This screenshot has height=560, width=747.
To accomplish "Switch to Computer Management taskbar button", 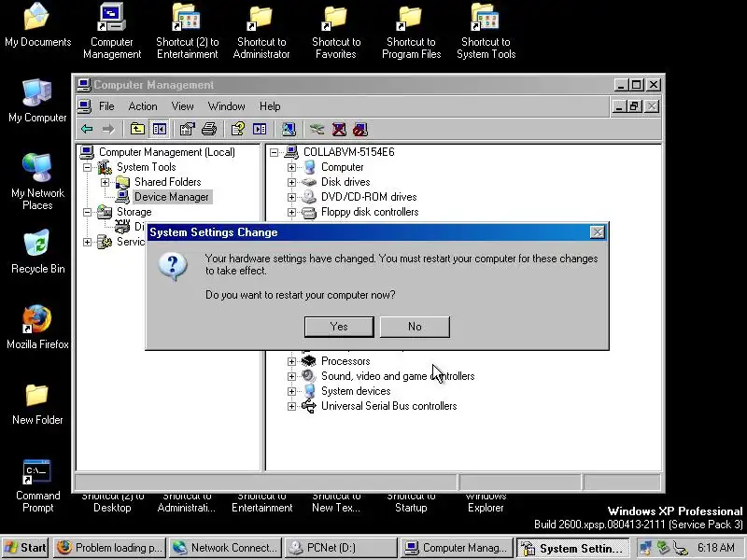I will pyautogui.click(x=457, y=548).
